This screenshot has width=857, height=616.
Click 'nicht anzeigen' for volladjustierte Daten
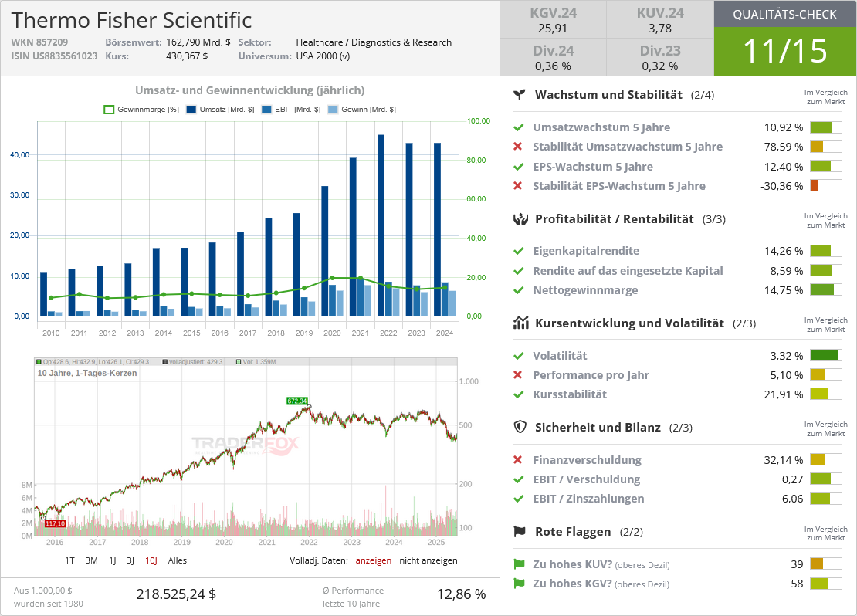[428, 560]
